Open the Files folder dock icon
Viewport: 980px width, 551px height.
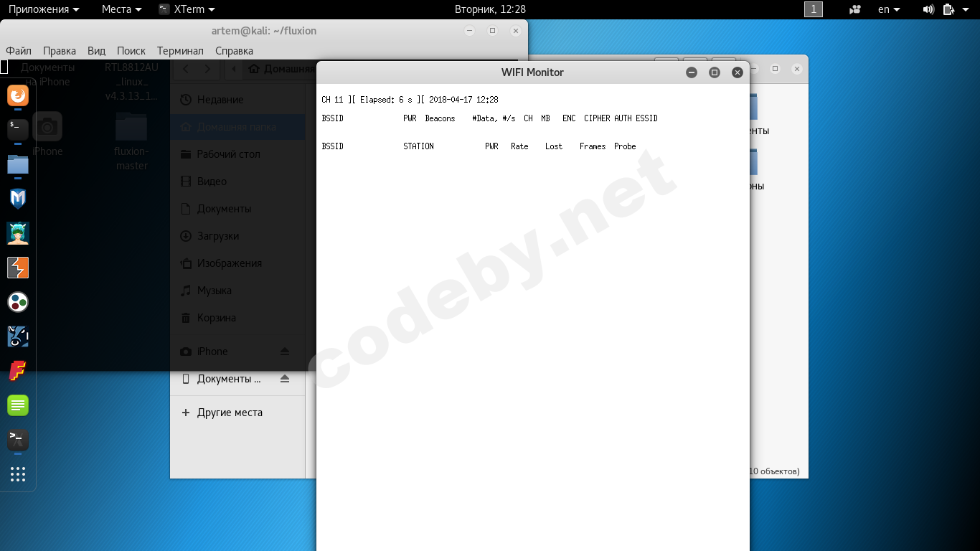[18, 164]
